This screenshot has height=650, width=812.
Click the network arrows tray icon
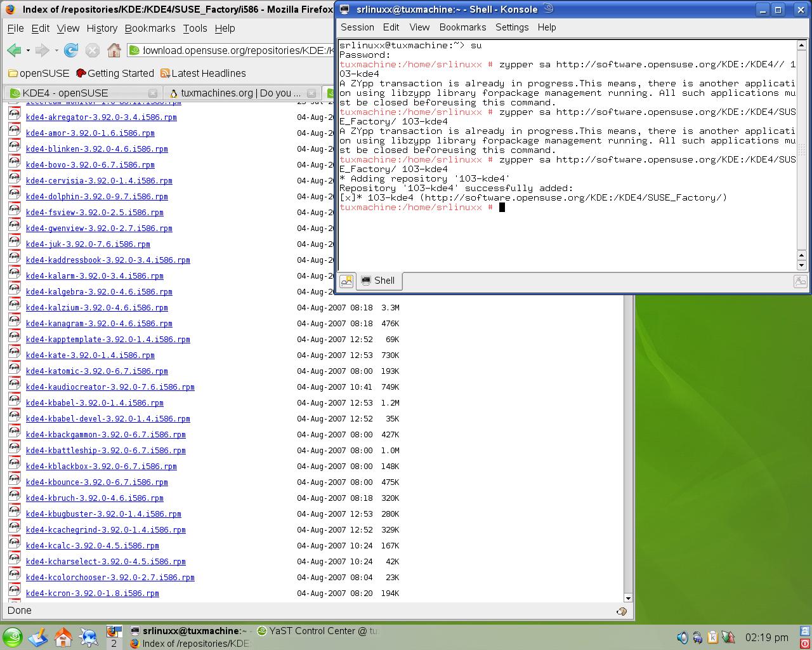728,637
